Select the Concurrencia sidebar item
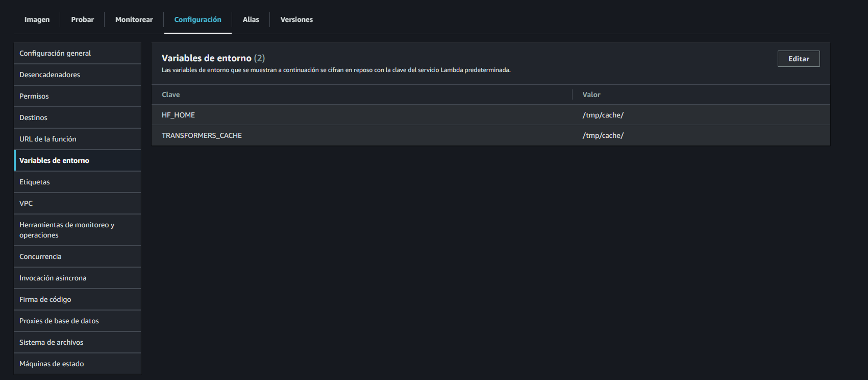 (x=40, y=256)
